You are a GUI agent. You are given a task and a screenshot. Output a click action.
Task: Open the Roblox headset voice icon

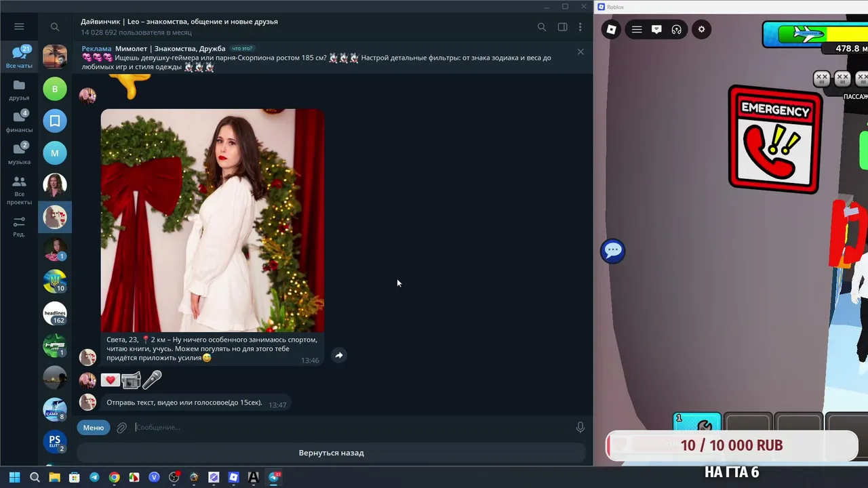tap(676, 29)
